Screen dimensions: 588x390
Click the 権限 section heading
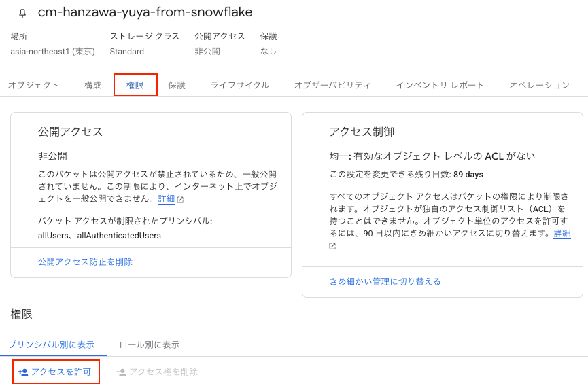(21, 314)
